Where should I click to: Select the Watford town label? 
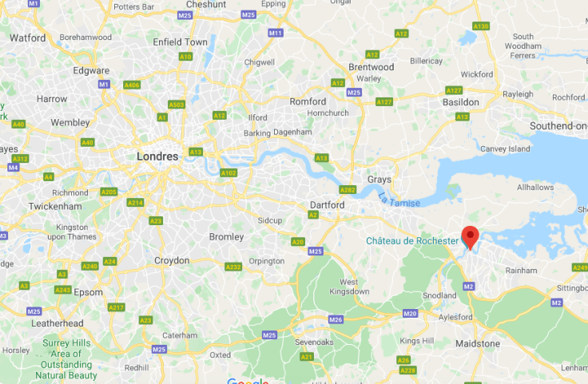pyautogui.click(x=28, y=38)
